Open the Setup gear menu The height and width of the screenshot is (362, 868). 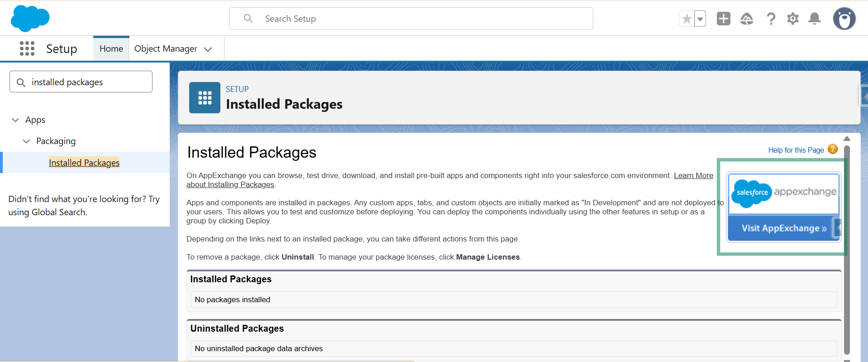click(x=792, y=19)
